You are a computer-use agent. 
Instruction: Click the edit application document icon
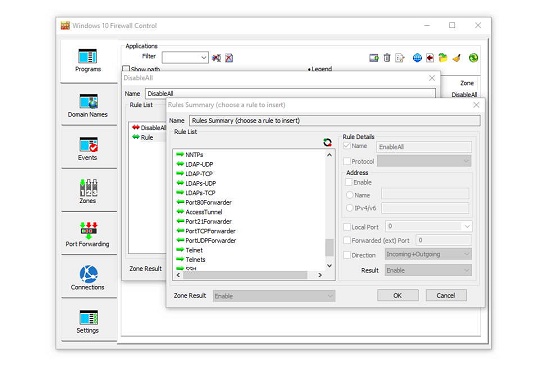(x=400, y=58)
